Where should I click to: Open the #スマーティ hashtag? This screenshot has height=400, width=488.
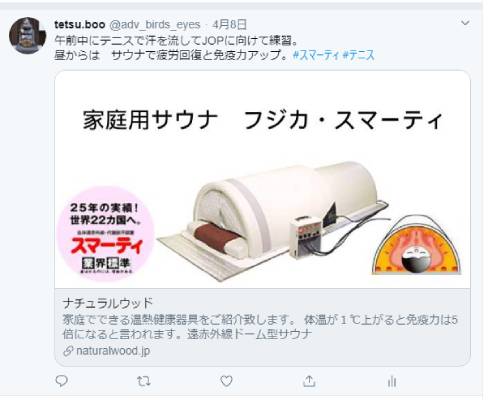click(316, 55)
